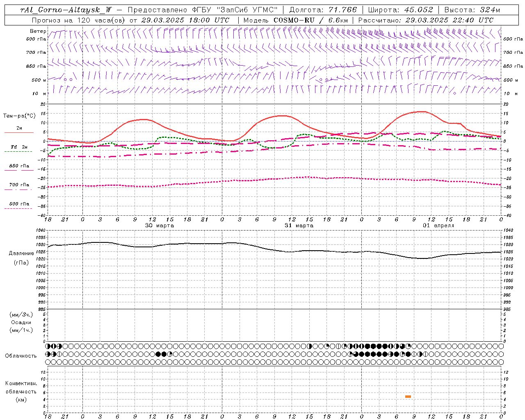Click the 850 гПа temperature legend entry
Image resolution: width=525 pixels, height=420 pixels.
tap(19, 166)
